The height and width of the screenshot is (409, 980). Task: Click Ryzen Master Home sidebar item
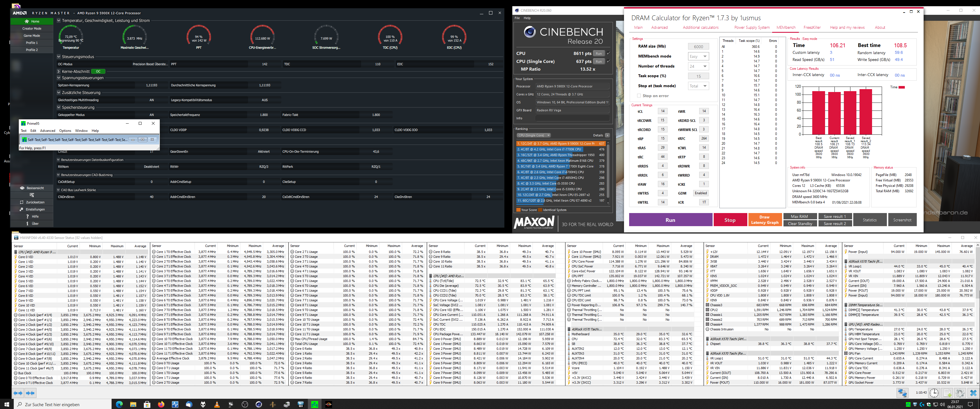point(32,21)
